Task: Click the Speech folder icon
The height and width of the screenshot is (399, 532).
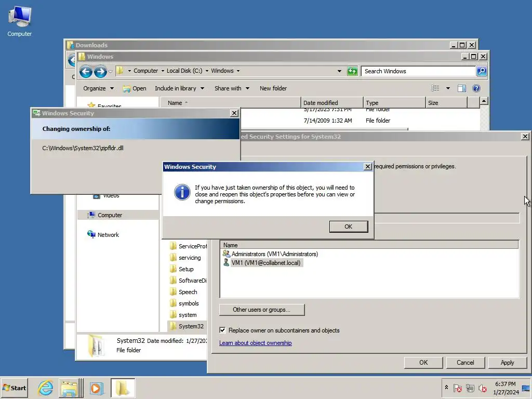Action: [173, 292]
